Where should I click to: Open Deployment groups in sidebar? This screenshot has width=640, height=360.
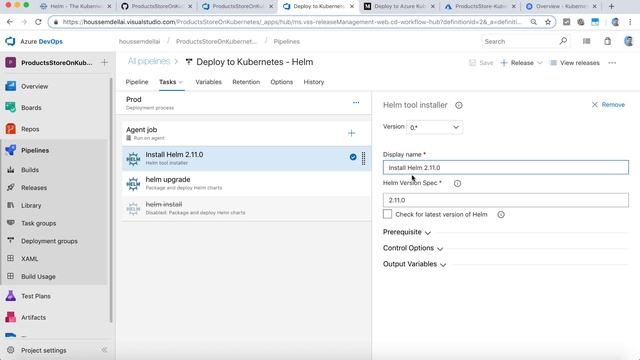pos(49,241)
